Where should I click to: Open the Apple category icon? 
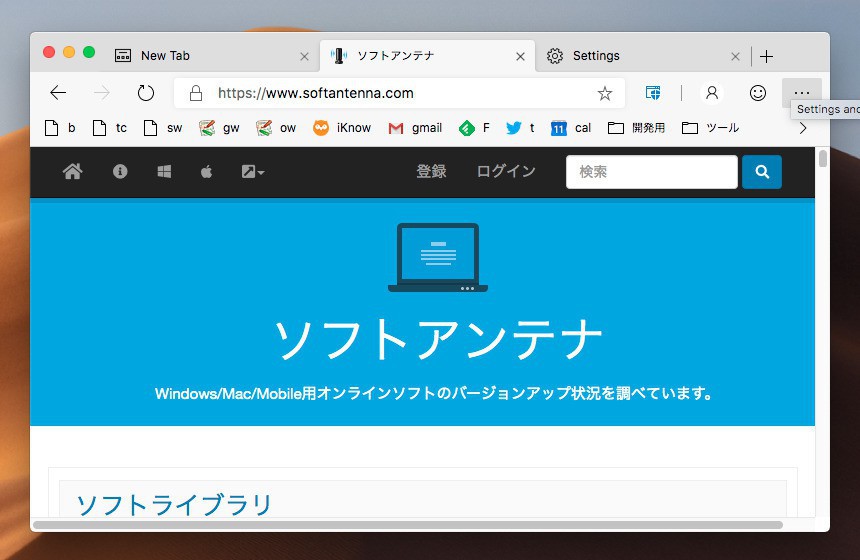coord(206,172)
